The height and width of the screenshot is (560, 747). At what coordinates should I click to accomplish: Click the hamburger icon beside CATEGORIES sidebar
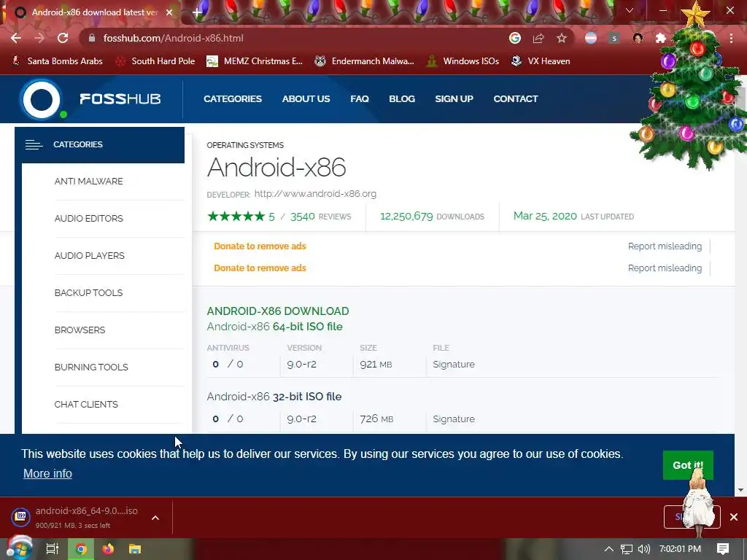(34, 145)
